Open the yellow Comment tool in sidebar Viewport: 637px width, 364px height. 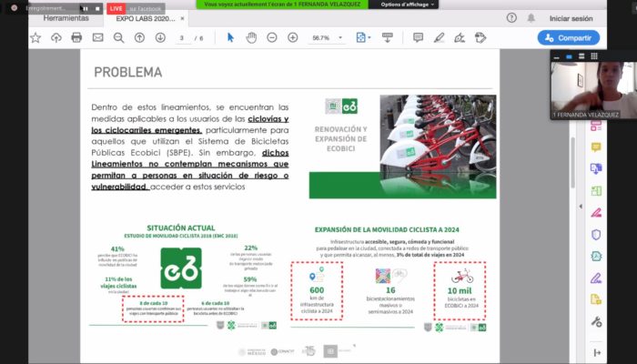click(596, 147)
